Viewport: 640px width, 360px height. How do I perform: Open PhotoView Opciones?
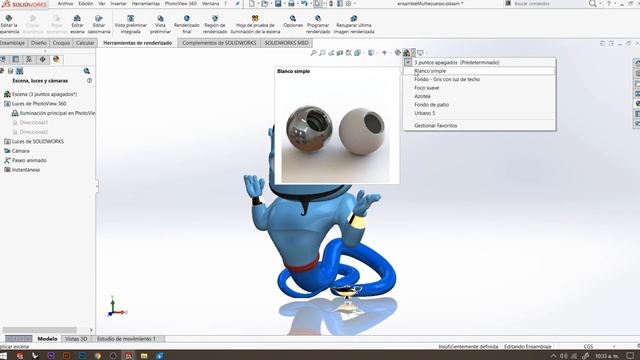coord(293,21)
